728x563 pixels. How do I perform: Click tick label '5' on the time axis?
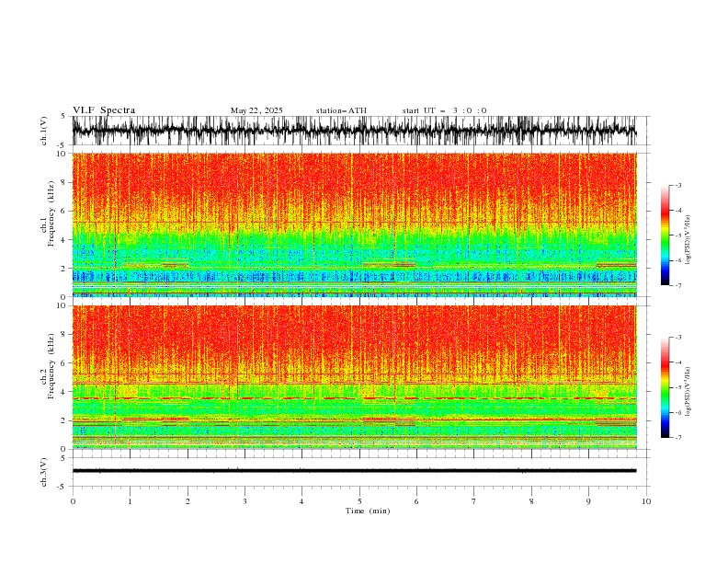(359, 501)
